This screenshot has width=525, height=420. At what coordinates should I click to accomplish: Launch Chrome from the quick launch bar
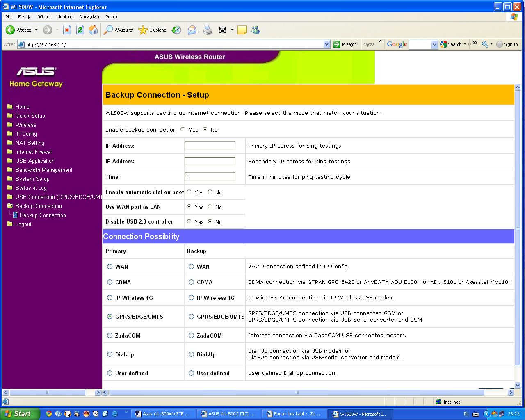coord(49,414)
